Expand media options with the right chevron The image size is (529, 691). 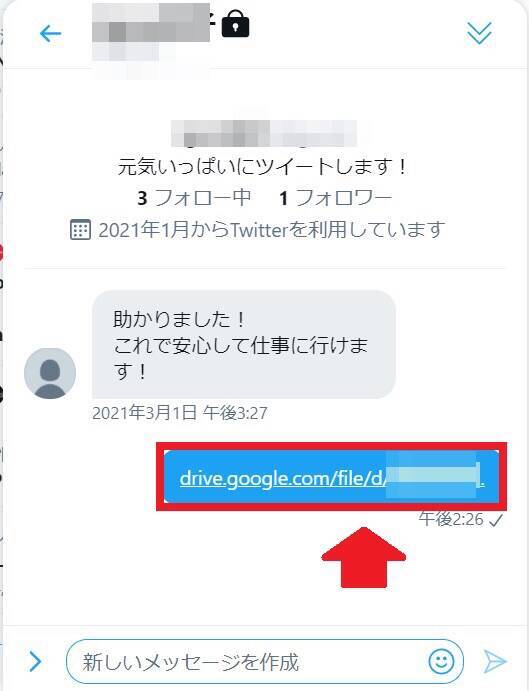tap(35, 661)
